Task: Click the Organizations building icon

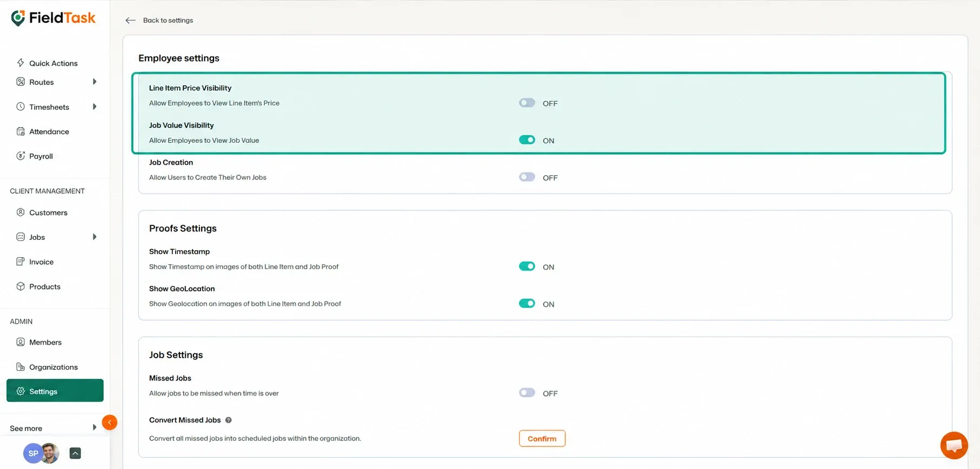Action: [x=21, y=367]
